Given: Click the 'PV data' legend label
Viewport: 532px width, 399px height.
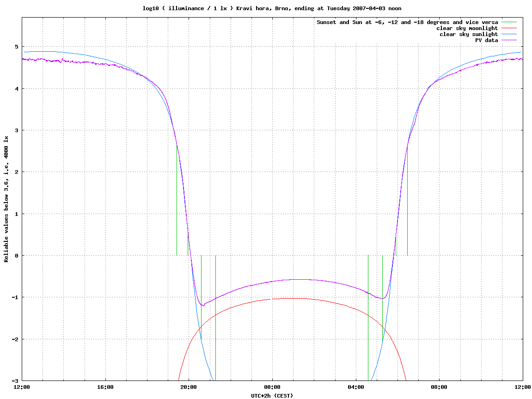Looking at the screenshot, I should [486, 40].
